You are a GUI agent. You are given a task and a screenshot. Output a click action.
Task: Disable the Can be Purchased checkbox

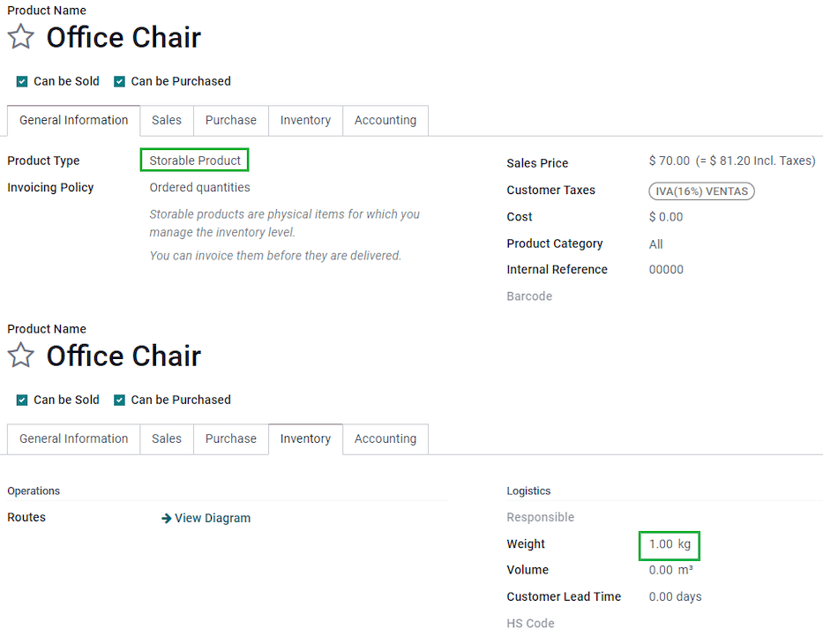119,80
